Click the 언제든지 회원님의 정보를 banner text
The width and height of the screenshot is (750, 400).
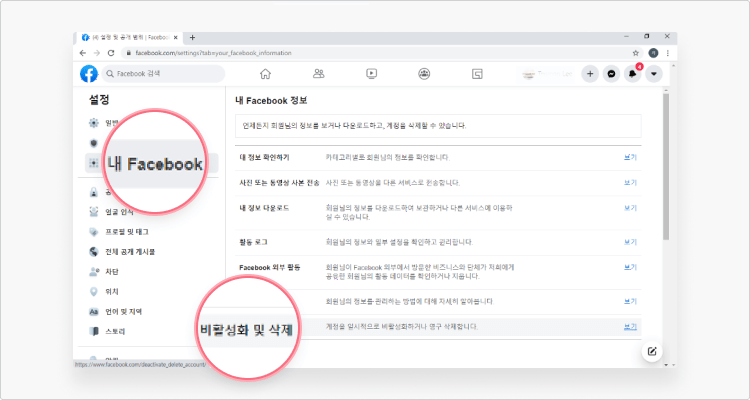point(354,126)
